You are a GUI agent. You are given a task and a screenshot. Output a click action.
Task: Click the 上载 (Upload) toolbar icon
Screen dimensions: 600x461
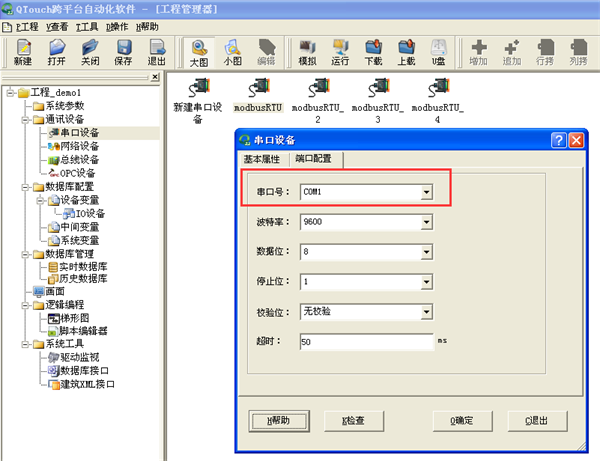[x=406, y=52]
